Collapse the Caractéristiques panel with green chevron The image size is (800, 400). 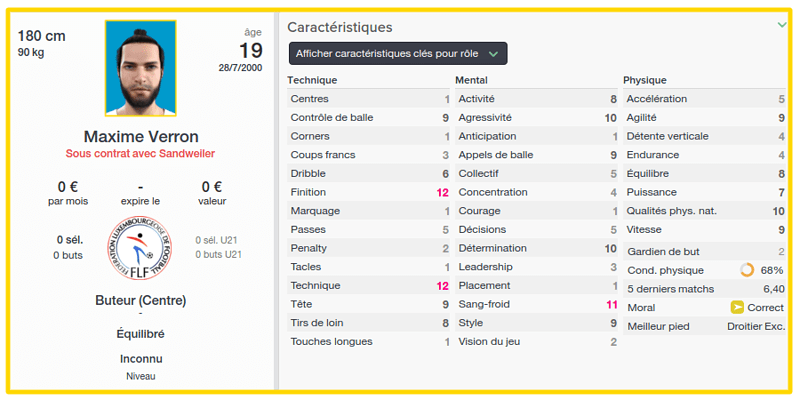point(782,25)
